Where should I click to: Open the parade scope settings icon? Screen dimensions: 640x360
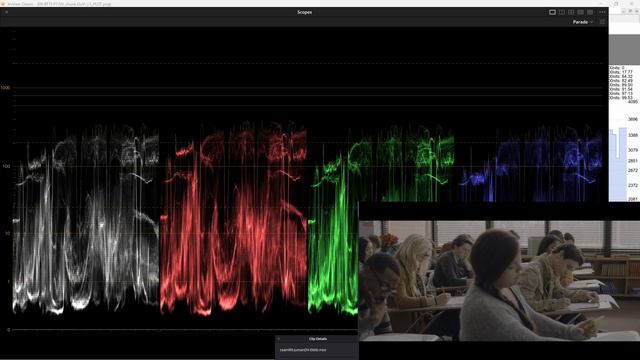(x=602, y=22)
